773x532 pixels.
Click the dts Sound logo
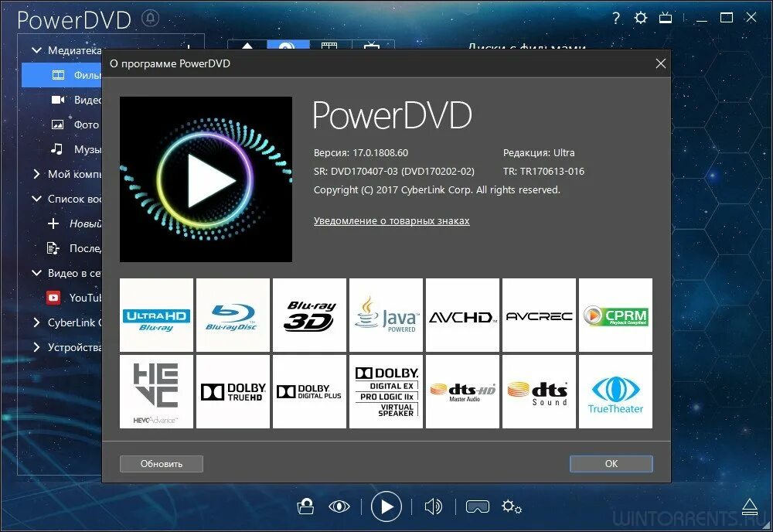[x=539, y=391]
